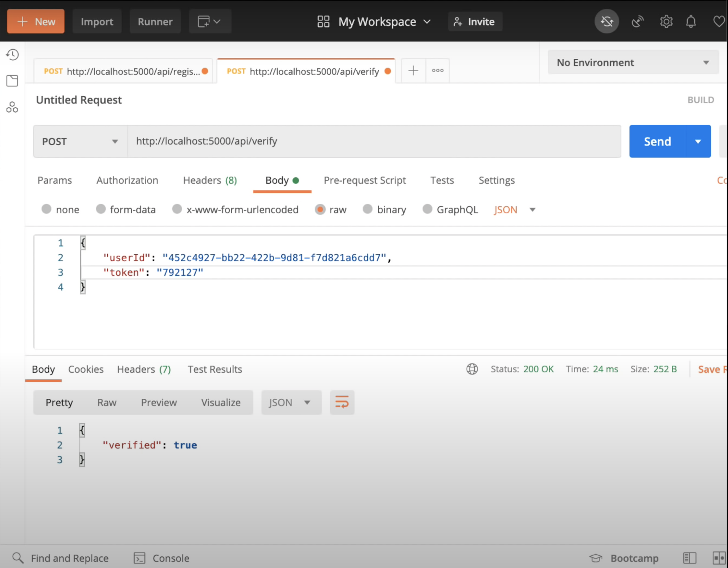Click the Import button
This screenshot has height=568, width=728.
tap(97, 21)
